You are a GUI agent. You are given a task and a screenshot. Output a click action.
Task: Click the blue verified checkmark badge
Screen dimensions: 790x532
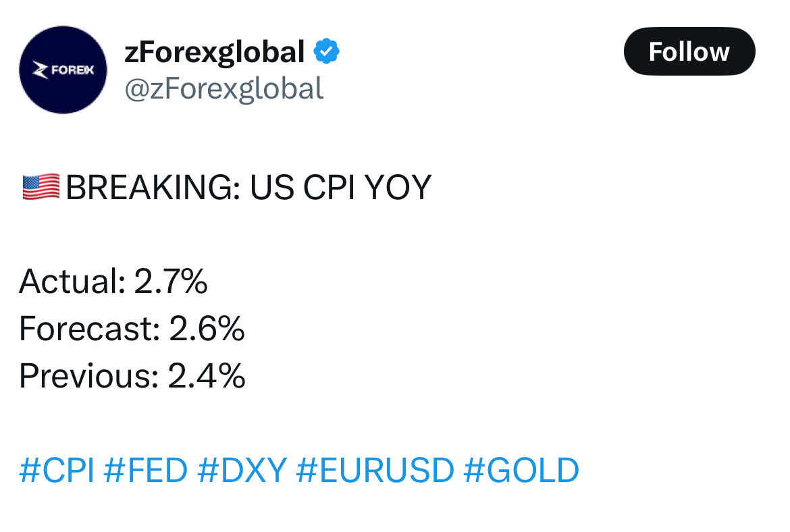point(327,51)
